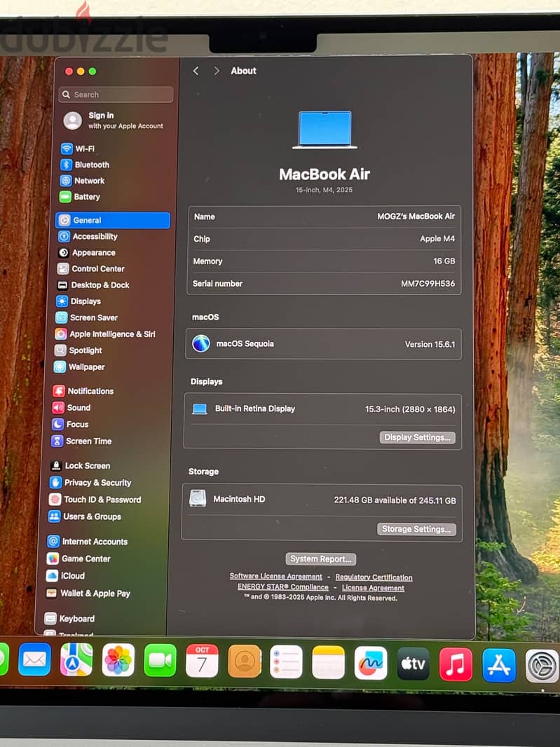Open Game Center settings
This screenshot has width=560, height=747.
point(78,558)
